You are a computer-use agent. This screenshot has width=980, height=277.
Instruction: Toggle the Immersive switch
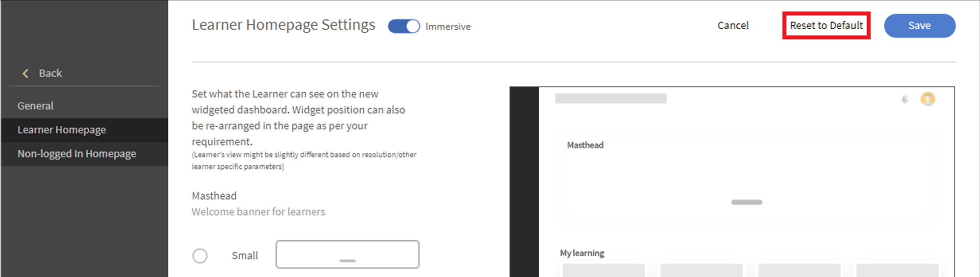(x=404, y=26)
